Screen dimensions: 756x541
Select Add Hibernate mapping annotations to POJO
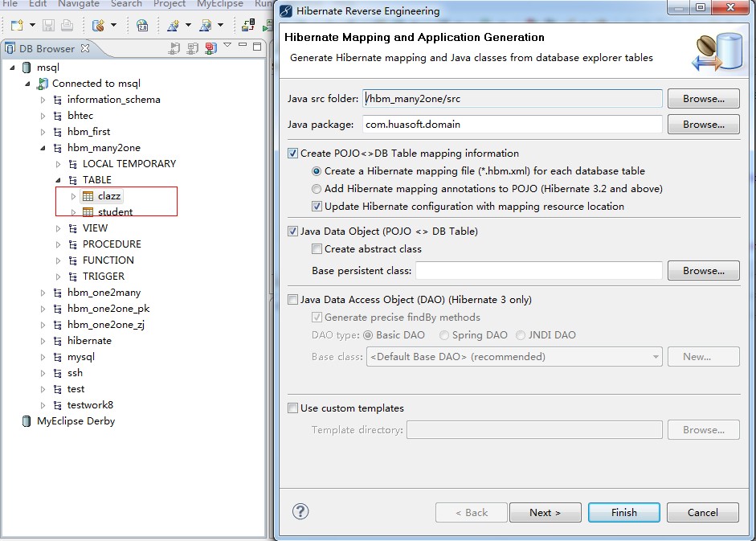coord(317,189)
